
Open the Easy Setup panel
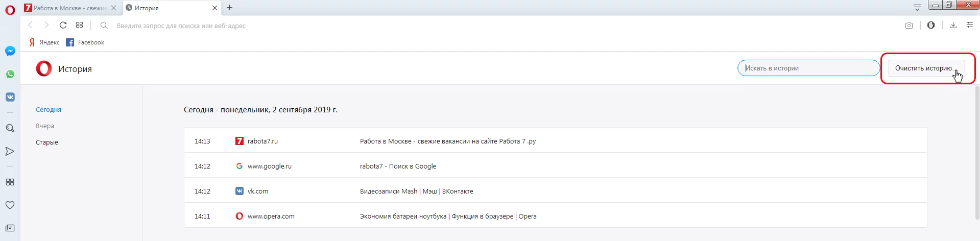point(970,25)
